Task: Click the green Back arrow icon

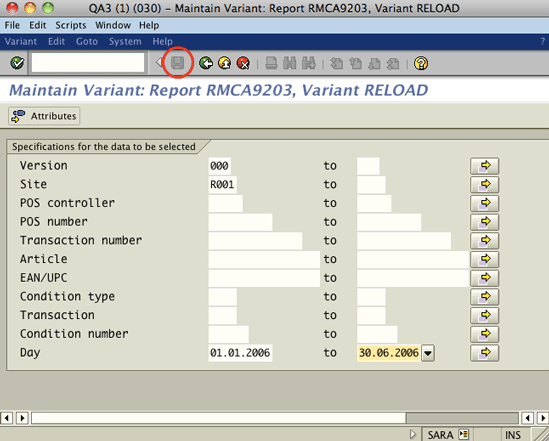Action: tap(206, 63)
